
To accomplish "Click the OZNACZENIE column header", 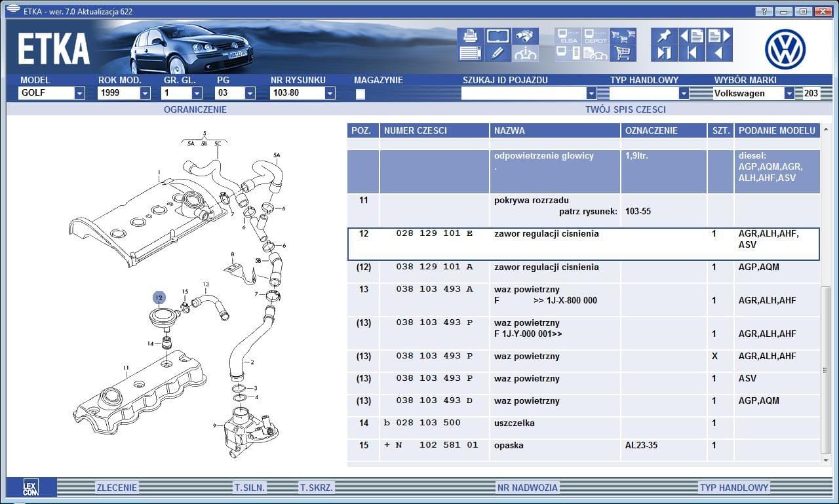I will click(x=664, y=130).
